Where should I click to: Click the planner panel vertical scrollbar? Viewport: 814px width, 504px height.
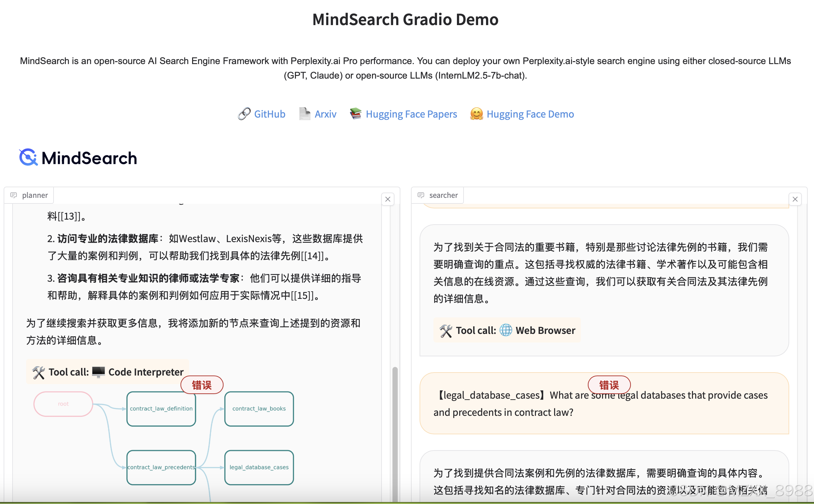point(395,433)
